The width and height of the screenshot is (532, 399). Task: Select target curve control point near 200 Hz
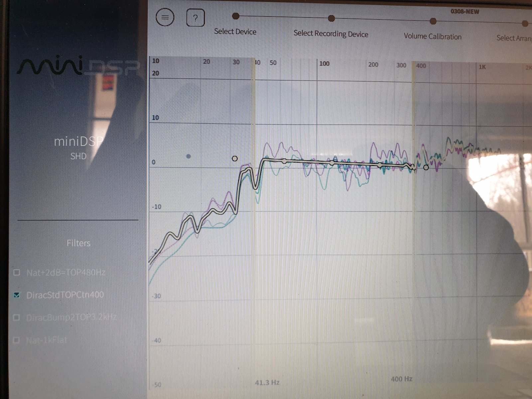pyautogui.click(x=380, y=165)
